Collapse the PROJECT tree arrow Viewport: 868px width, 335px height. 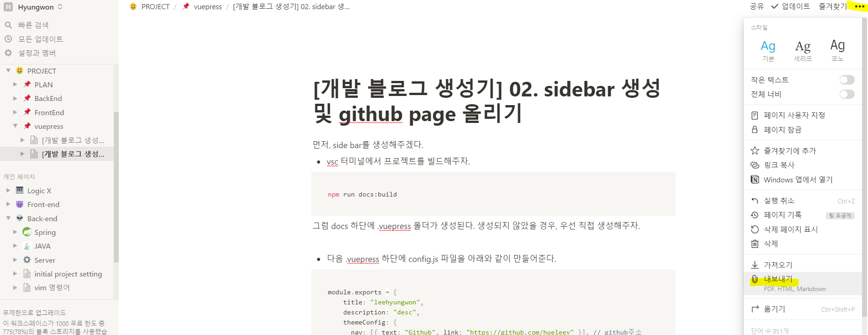click(8, 70)
